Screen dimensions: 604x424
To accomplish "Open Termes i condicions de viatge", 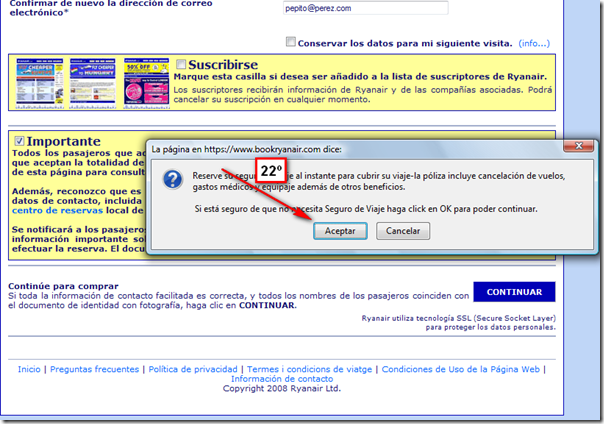I will (x=309, y=369).
